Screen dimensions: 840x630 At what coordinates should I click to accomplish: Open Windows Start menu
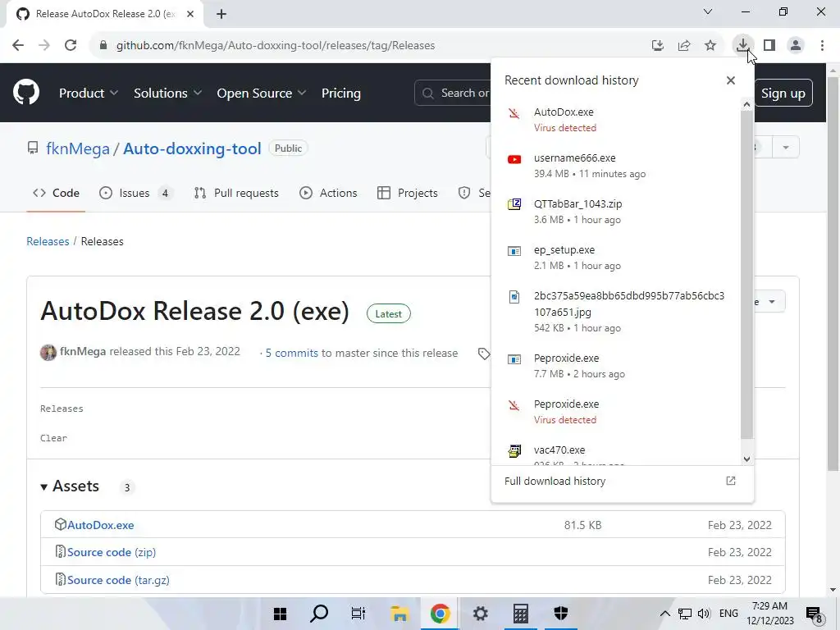pos(280,614)
